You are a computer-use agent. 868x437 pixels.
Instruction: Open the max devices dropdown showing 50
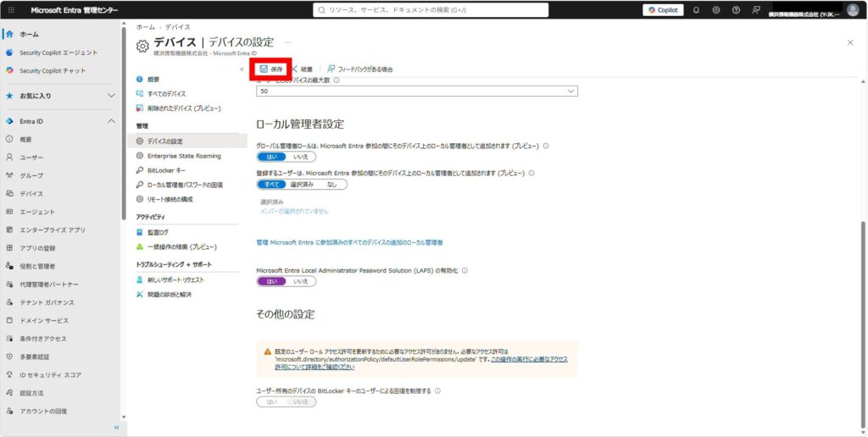417,91
